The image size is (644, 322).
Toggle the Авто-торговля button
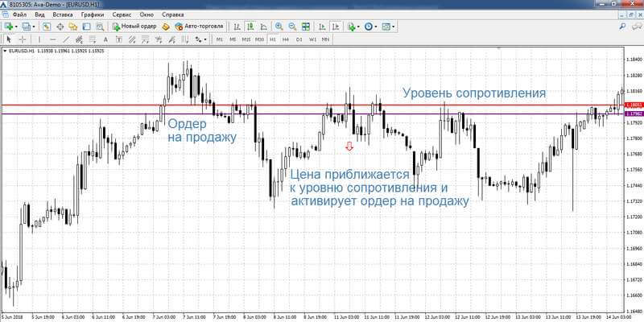tap(199, 27)
